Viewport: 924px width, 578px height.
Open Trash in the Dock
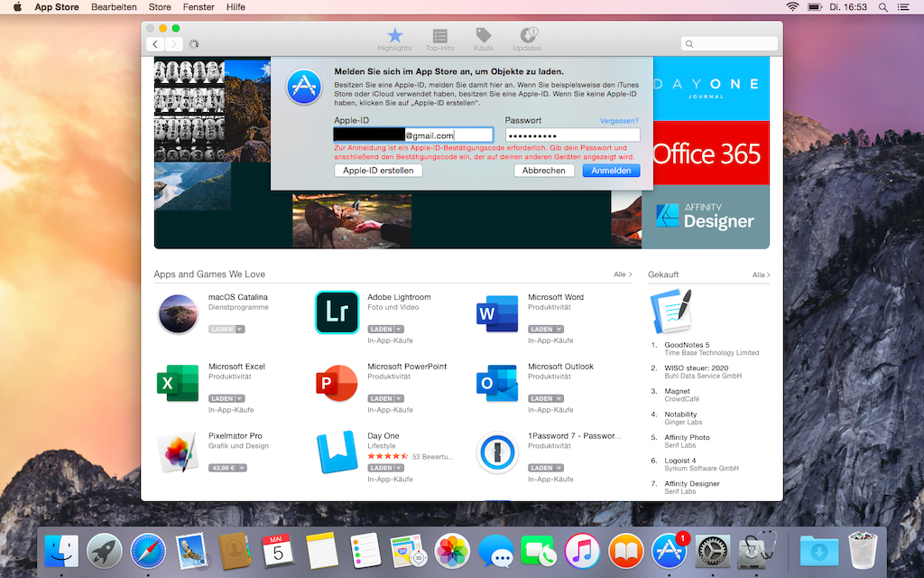(863, 550)
